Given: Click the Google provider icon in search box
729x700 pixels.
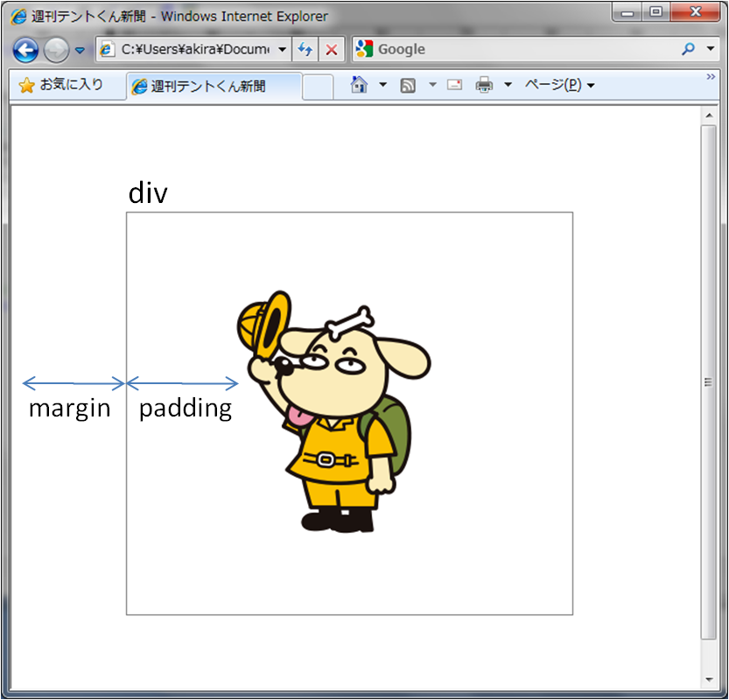Looking at the screenshot, I should (364, 49).
